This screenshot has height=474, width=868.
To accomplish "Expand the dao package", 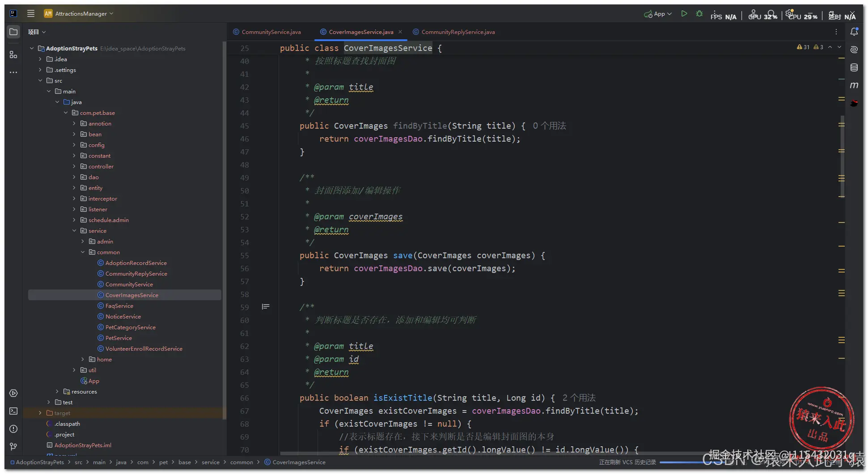I will (74, 177).
